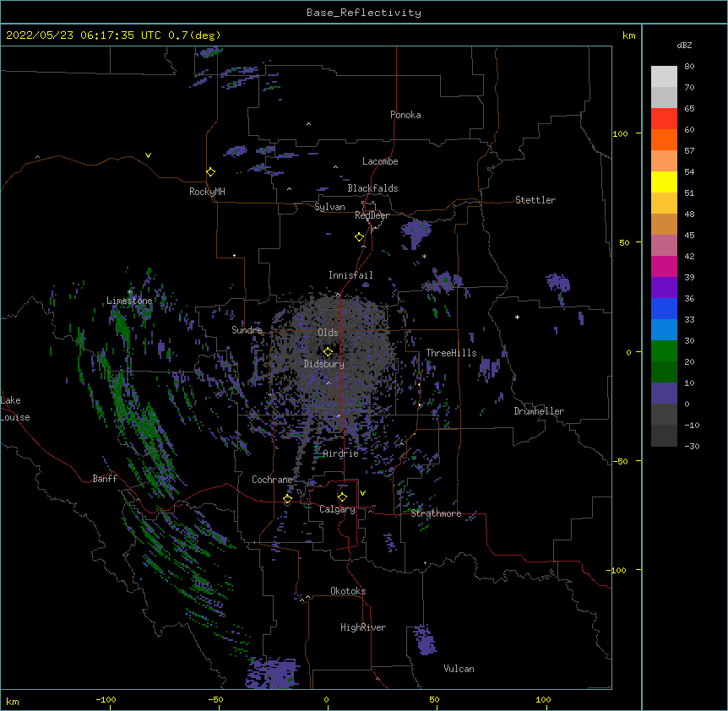The image size is (728, 711).
Task: Click the Okotoks label
Action: tap(348, 591)
